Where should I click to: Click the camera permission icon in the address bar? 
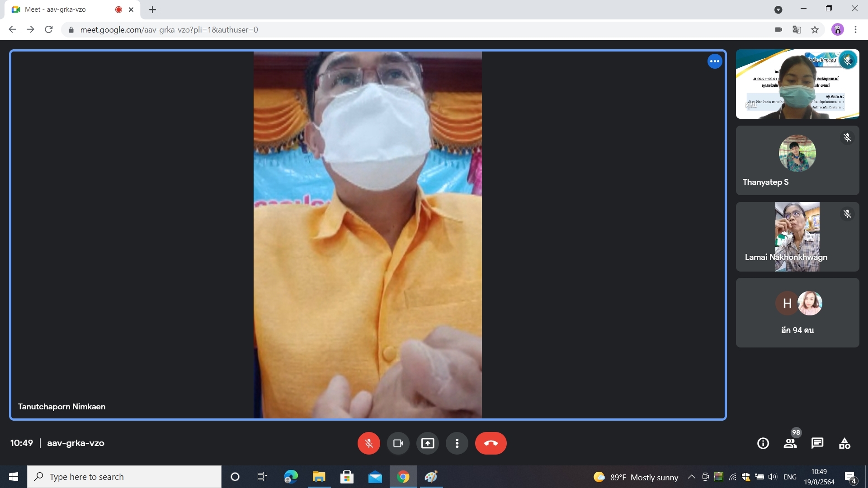[x=778, y=30]
